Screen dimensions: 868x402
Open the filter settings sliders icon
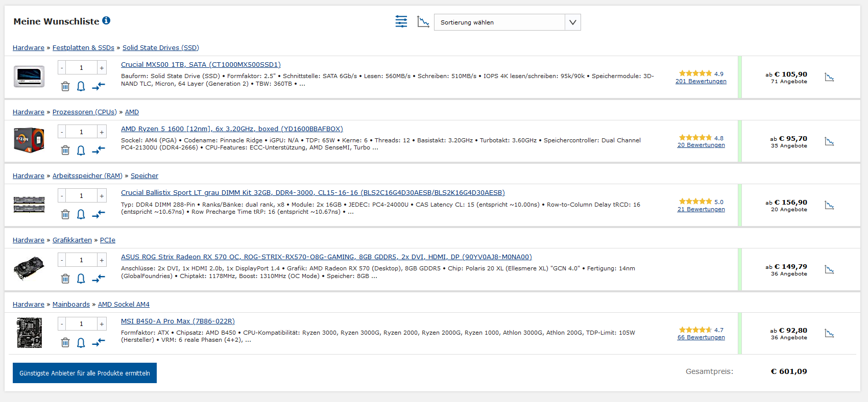pyautogui.click(x=401, y=21)
